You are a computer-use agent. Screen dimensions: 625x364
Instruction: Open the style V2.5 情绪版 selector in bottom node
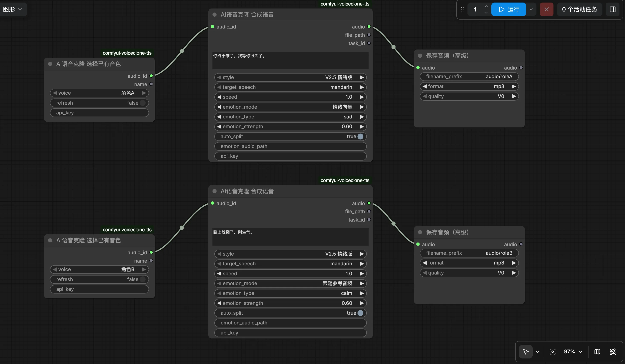(290, 254)
